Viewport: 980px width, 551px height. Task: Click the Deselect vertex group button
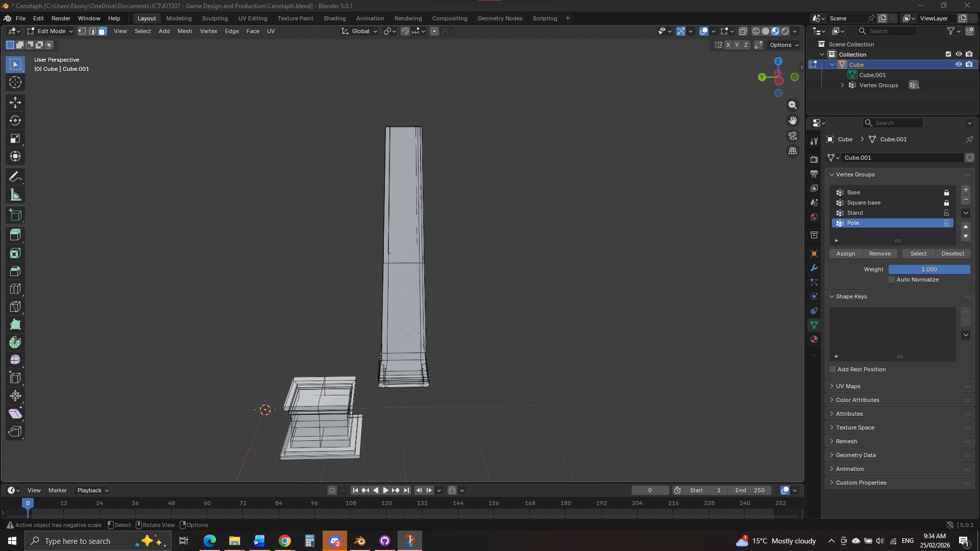[x=952, y=254]
